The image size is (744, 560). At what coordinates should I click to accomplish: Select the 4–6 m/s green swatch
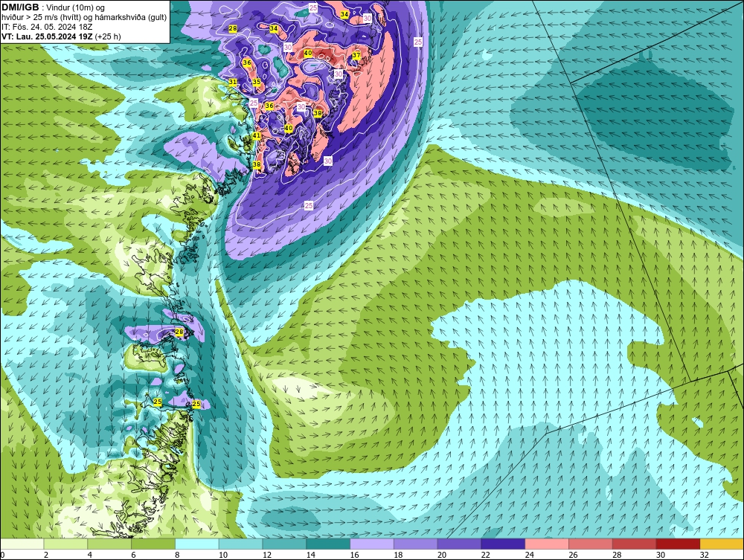pyautogui.click(x=109, y=544)
